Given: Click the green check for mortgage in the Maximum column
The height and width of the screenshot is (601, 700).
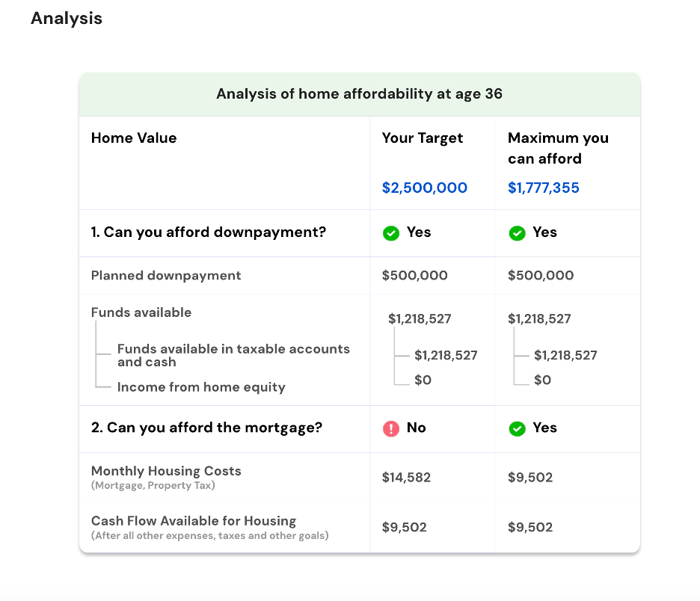Looking at the screenshot, I should pos(517,428).
